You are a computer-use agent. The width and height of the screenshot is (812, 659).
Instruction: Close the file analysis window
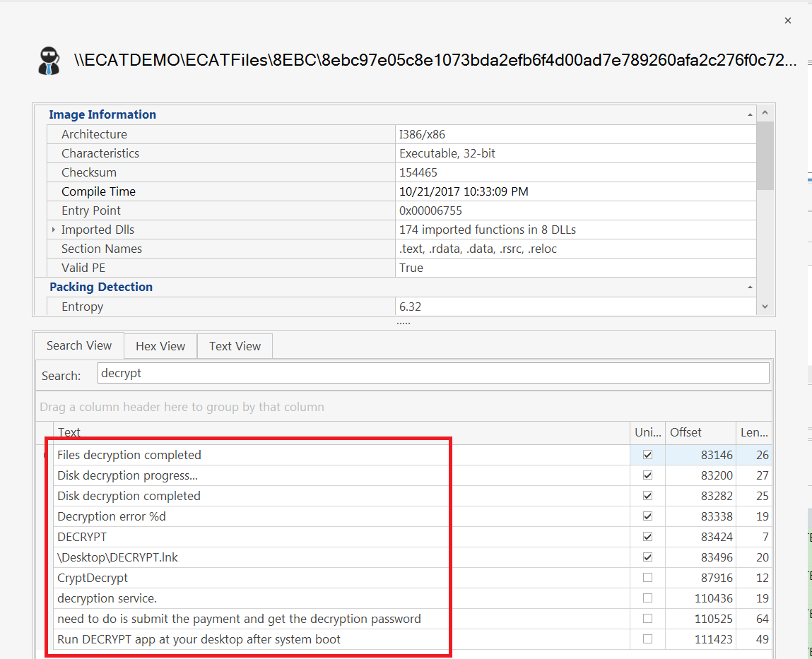(787, 21)
